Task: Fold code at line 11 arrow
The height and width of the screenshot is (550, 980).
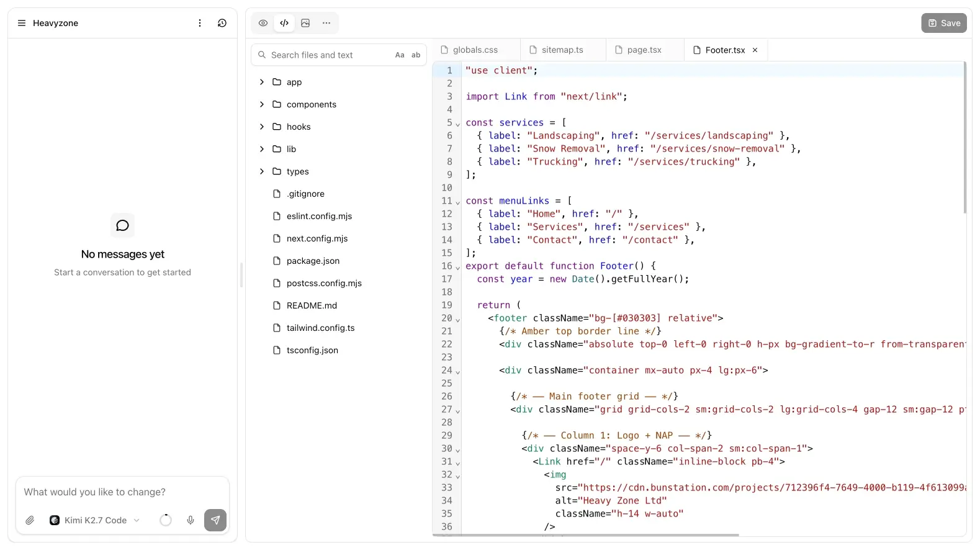Action: click(458, 202)
